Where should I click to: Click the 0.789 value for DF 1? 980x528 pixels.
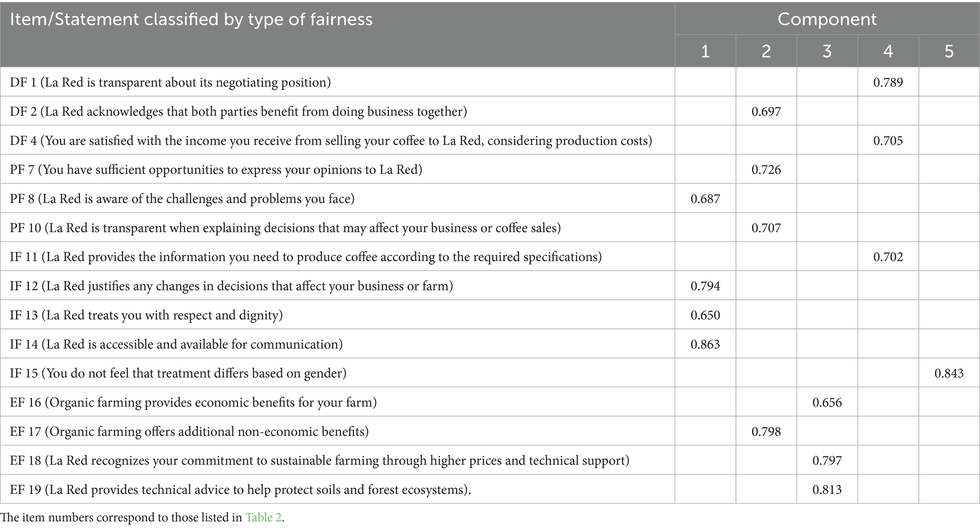[888, 82]
